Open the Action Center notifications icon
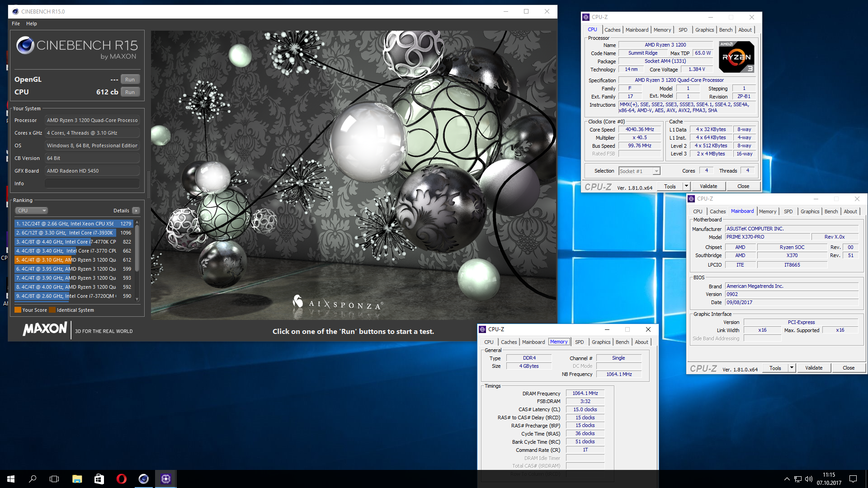 click(853, 479)
